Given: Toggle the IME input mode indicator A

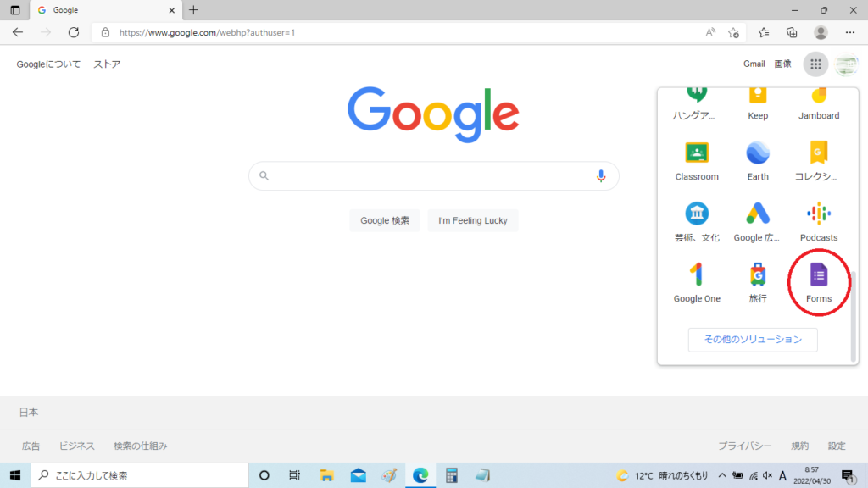Looking at the screenshot, I should pyautogui.click(x=782, y=475).
